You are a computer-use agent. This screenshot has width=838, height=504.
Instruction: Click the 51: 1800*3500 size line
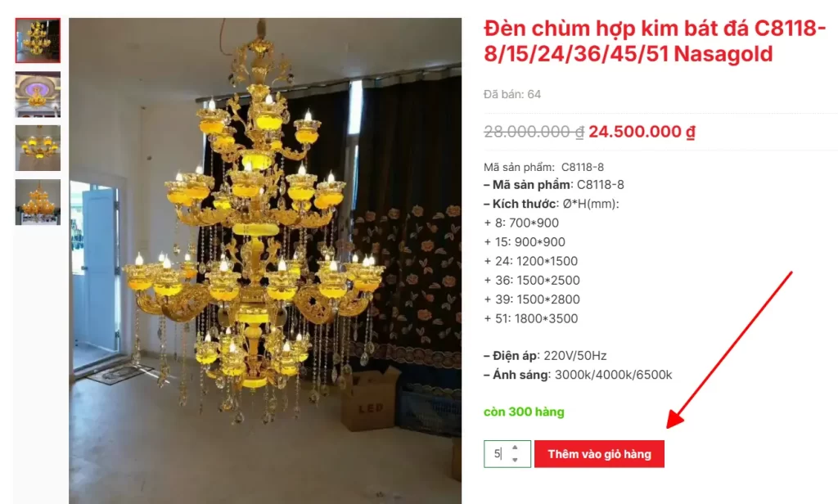tap(530, 318)
